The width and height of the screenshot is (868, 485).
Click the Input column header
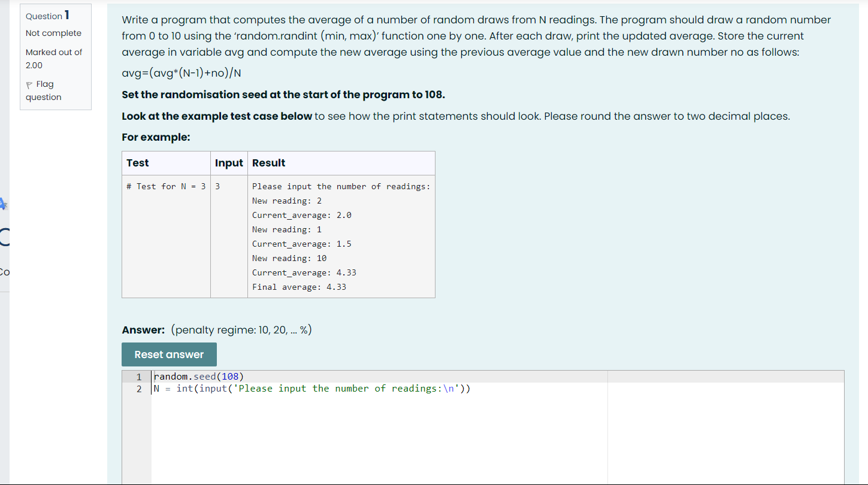tap(228, 163)
